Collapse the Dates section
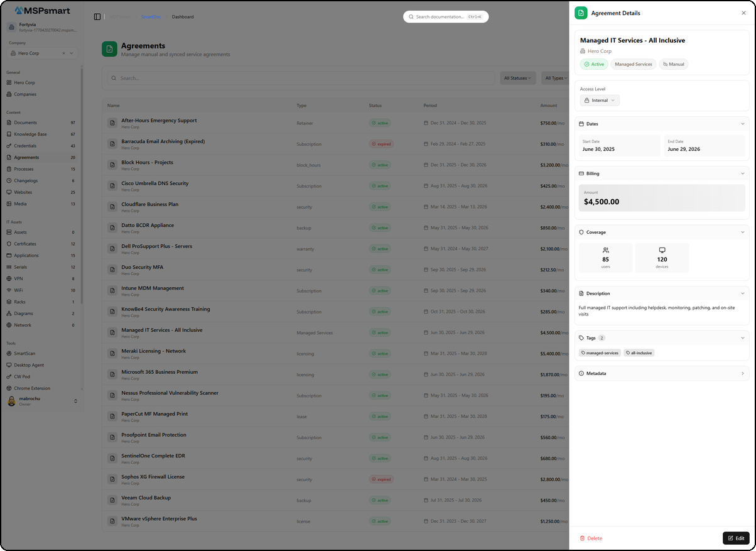756x551 pixels. point(742,124)
